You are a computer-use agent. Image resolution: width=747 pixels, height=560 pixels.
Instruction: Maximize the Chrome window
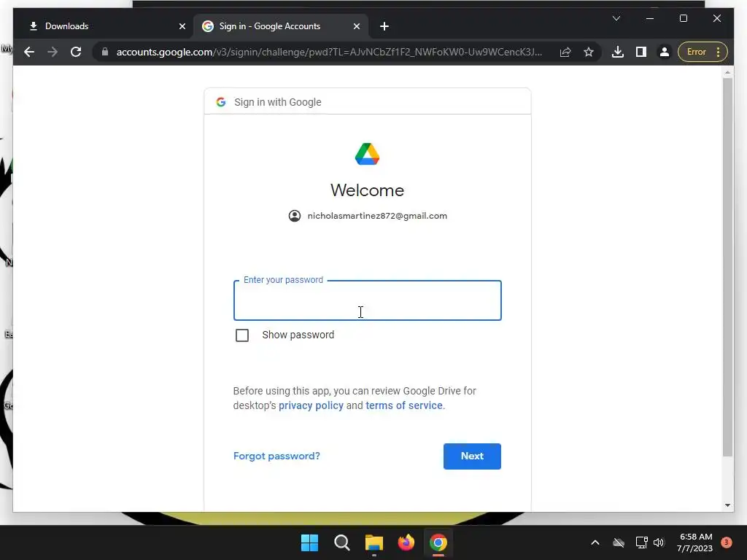click(x=683, y=18)
